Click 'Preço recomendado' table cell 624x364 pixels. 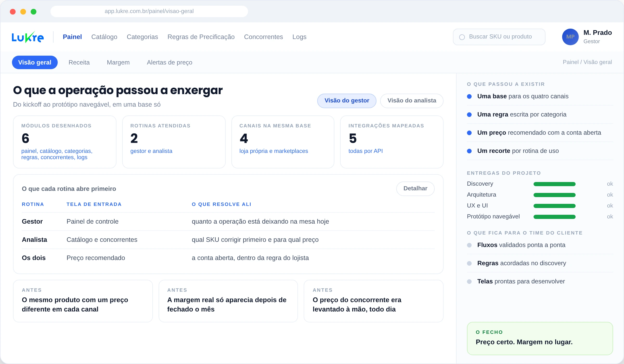(x=96, y=258)
